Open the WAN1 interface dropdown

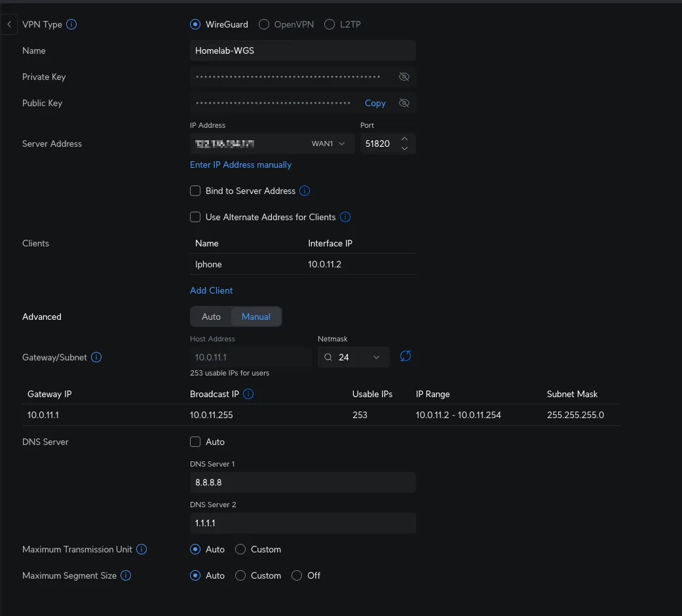[x=328, y=144]
